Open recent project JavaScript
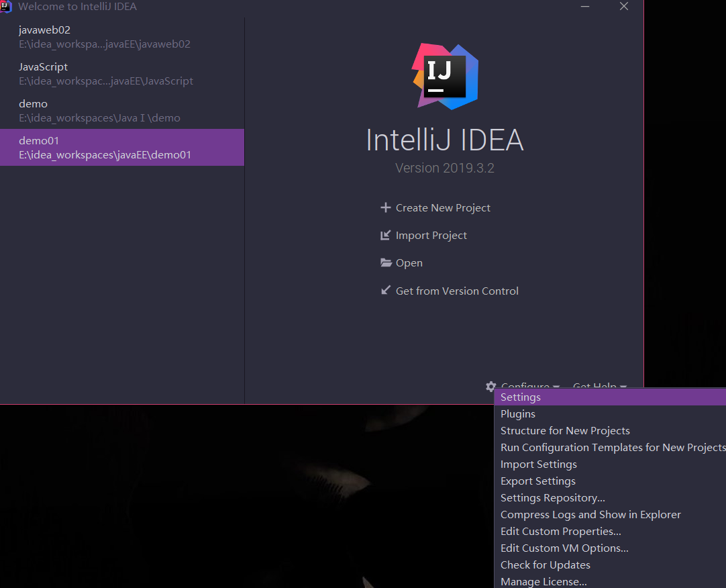This screenshot has height=588, width=726. click(x=121, y=74)
